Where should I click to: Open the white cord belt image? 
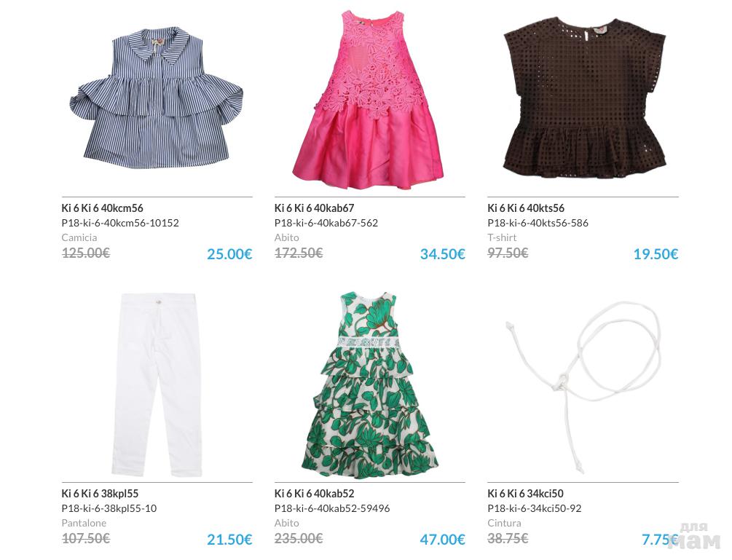[583, 385]
